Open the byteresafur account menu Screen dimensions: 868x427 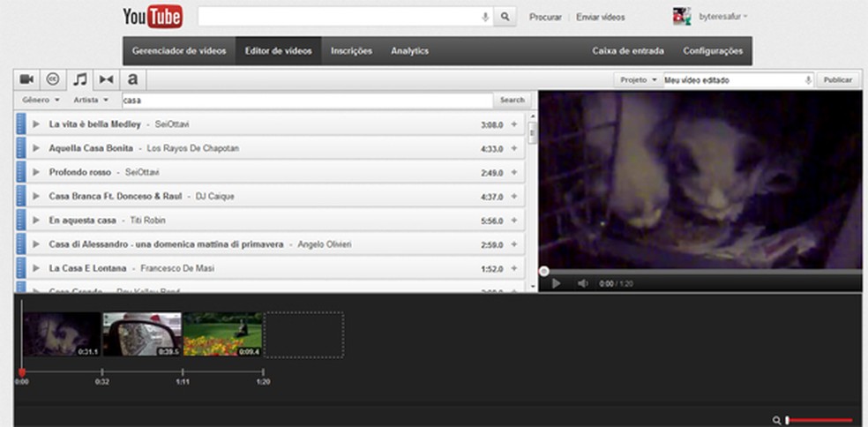pyautogui.click(x=723, y=17)
